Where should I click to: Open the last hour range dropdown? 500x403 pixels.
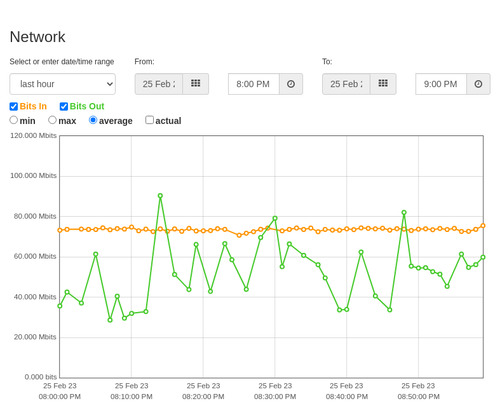[x=63, y=84]
